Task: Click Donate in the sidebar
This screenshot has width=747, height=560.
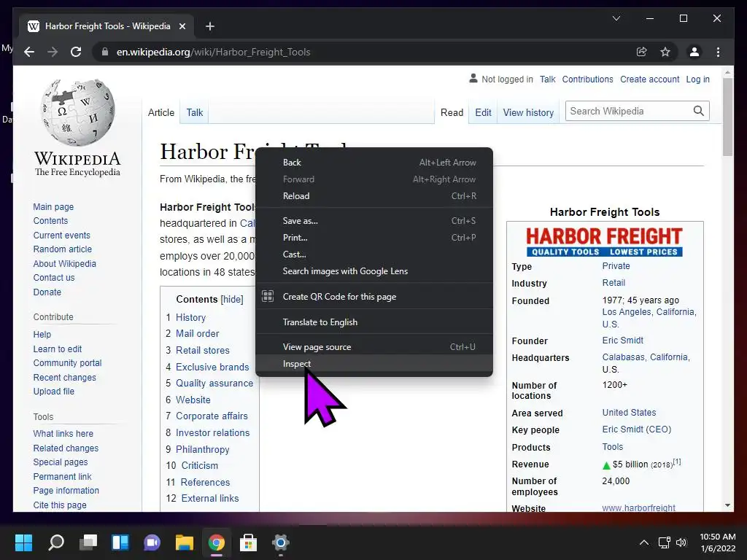Action: [x=47, y=292]
